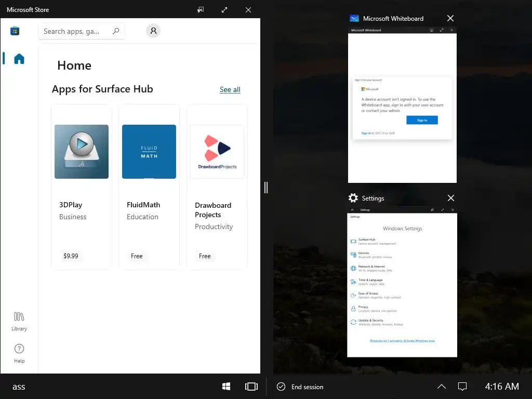The width and height of the screenshot is (532, 399).
Task: Click Time & Language in Settings preview
Action: click(367, 282)
